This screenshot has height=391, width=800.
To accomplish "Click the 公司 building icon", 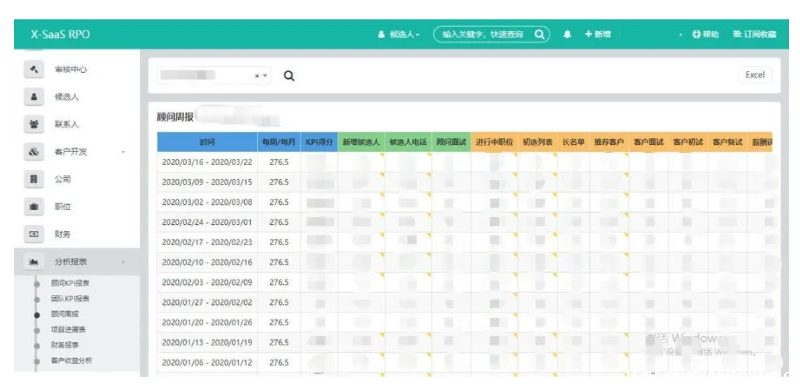I will click(34, 180).
